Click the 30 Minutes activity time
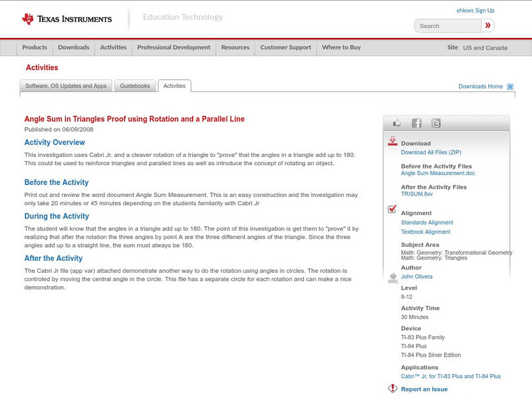Image resolution: width=532 pixels, height=398 pixels. click(414, 317)
